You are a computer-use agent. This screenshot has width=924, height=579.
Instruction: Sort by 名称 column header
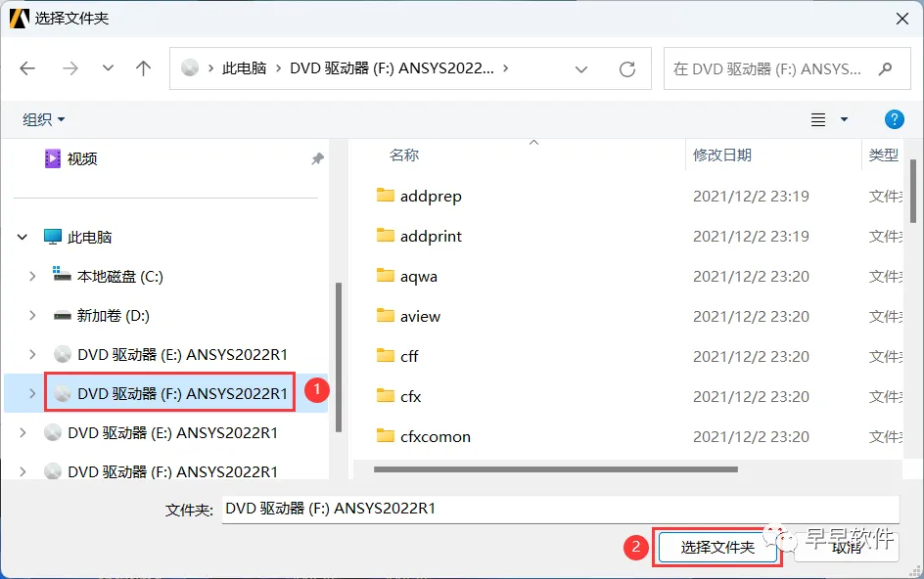tap(404, 155)
